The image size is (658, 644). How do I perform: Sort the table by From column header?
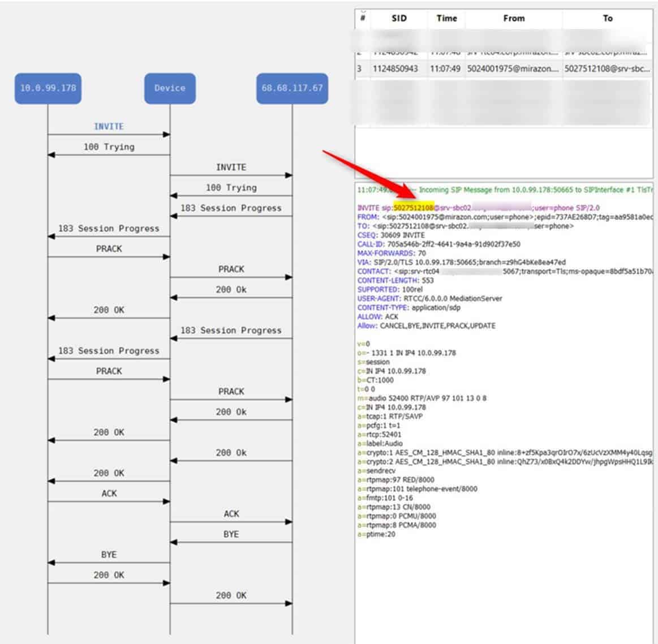[514, 19]
